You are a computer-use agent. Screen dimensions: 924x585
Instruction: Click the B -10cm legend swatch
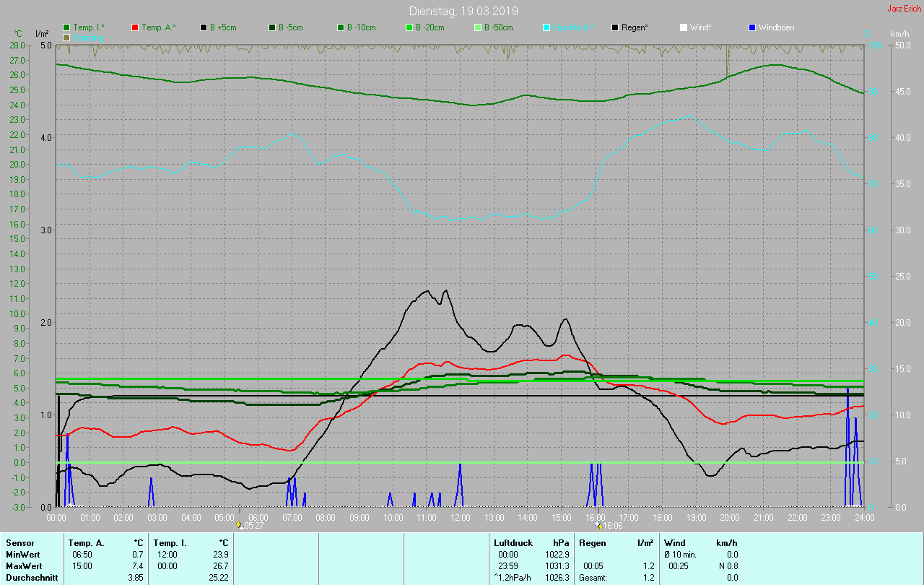[x=341, y=27]
